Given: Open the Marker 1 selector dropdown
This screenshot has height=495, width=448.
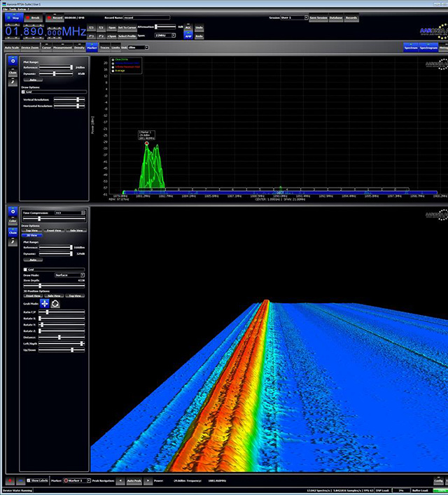Looking at the screenshot, I should [77, 480].
